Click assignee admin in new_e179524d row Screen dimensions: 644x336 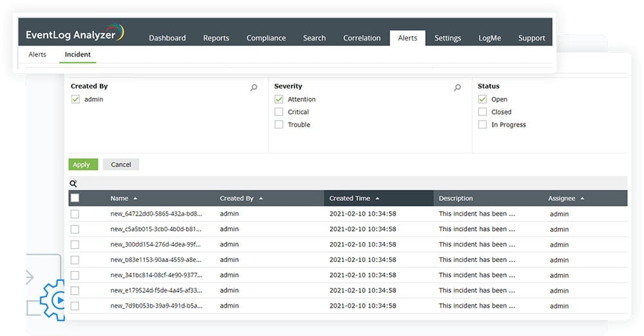pyautogui.click(x=560, y=290)
